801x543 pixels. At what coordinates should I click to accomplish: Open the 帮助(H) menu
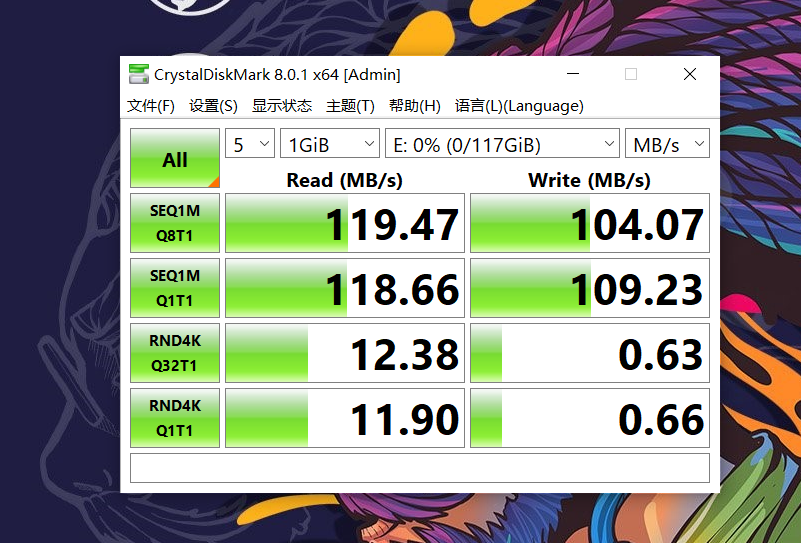(x=414, y=106)
